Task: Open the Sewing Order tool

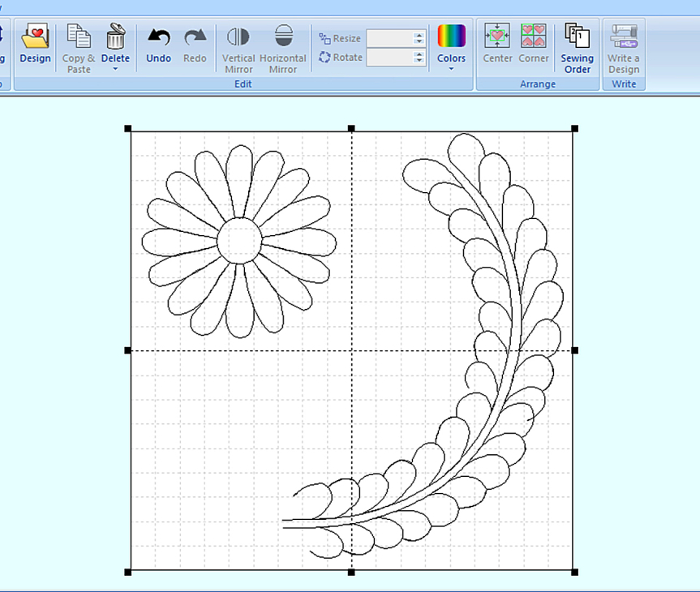Action: coord(577,37)
